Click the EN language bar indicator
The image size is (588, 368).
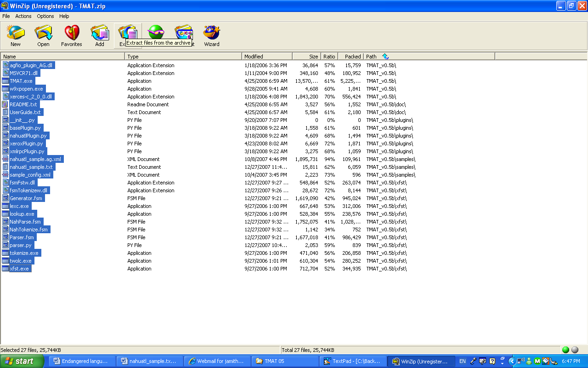tap(463, 361)
